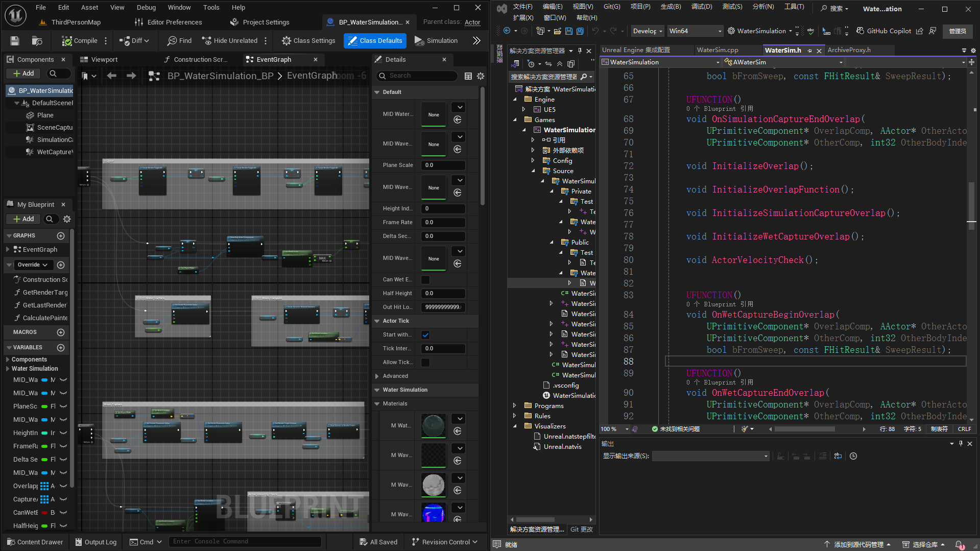Collapse the Actor Tick section
Viewport: 980px width, 551px height.
click(377, 321)
